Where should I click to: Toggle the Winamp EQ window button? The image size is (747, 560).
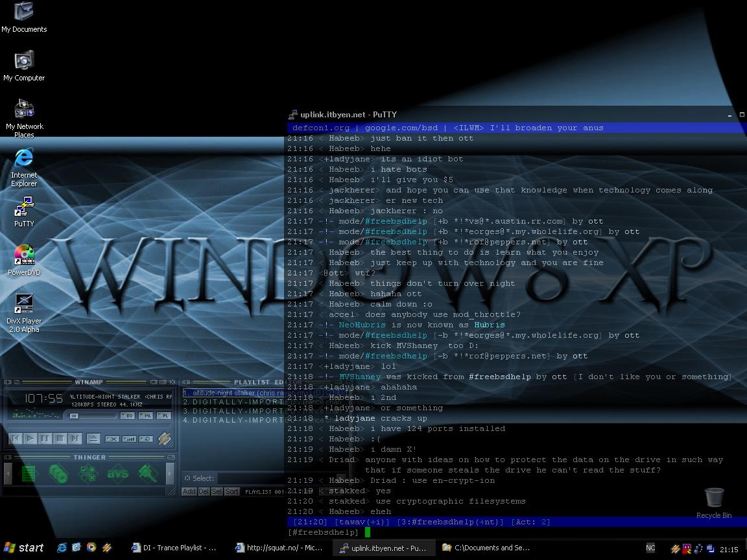pyautogui.click(x=128, y=415)
